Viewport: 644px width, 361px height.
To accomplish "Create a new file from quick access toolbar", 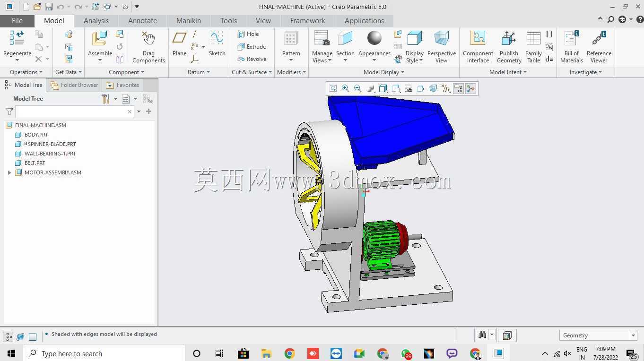I will point(26,7).
